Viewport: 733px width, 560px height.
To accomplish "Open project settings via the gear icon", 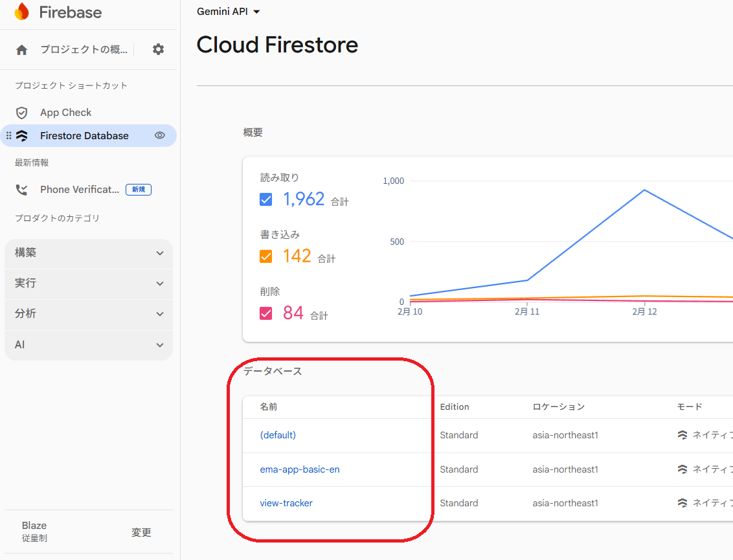I will (158, 49).
